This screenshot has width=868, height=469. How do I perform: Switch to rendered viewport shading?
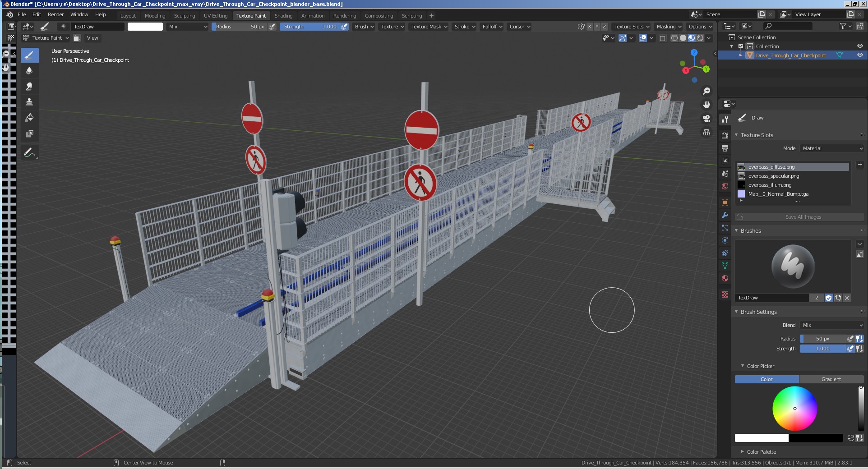(x=700, y=38)
